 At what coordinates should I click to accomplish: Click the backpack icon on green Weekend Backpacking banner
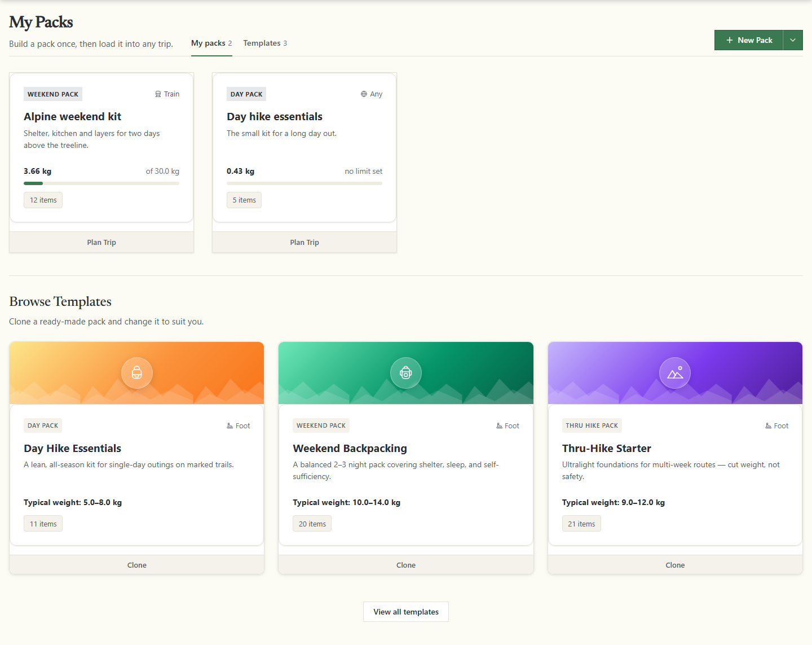pyautogui.click(x=406, y=373)
